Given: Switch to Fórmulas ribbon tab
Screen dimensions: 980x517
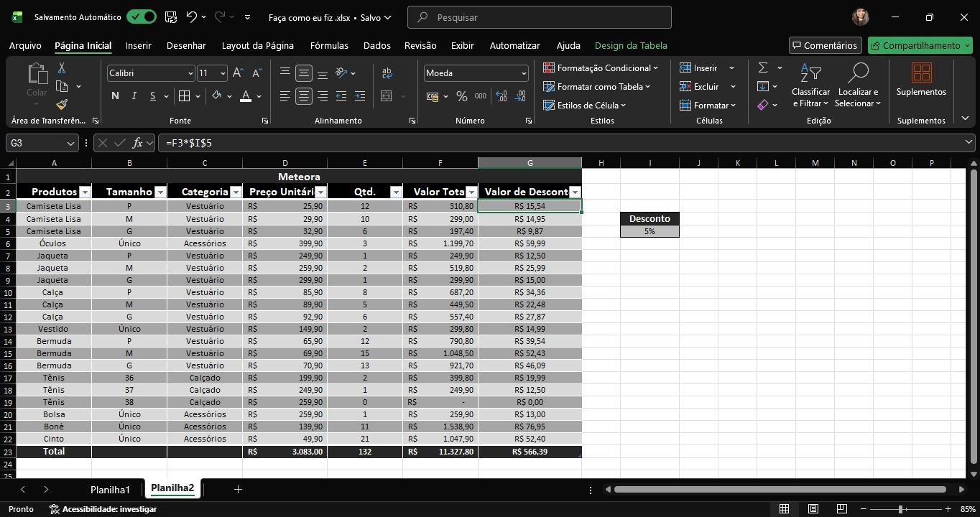Looking at the screenshot, I should pyautogui.click(x=329, y=45).
